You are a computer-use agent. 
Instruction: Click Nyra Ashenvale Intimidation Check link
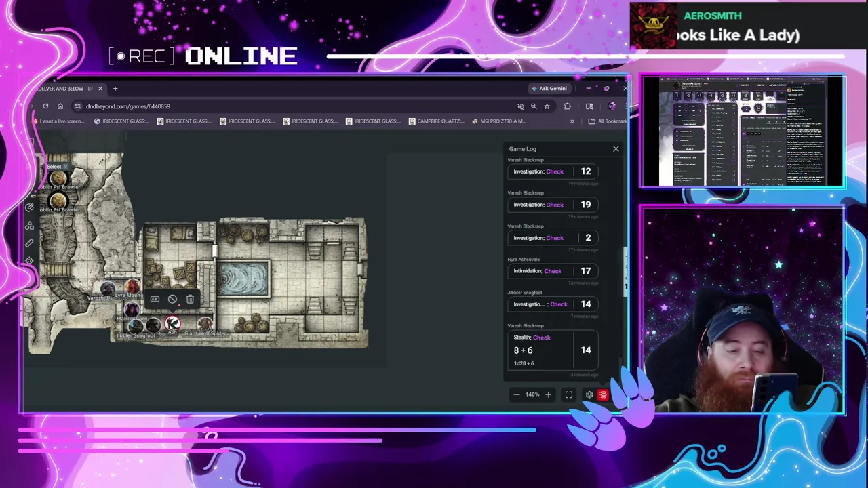click(553, 271)
